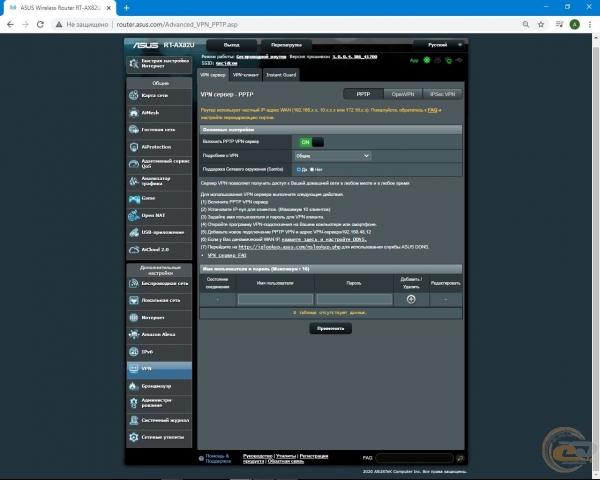Screen dimensions: 600x480
Task: Open the Amazon Alexa section
Action: coord(159,335)
